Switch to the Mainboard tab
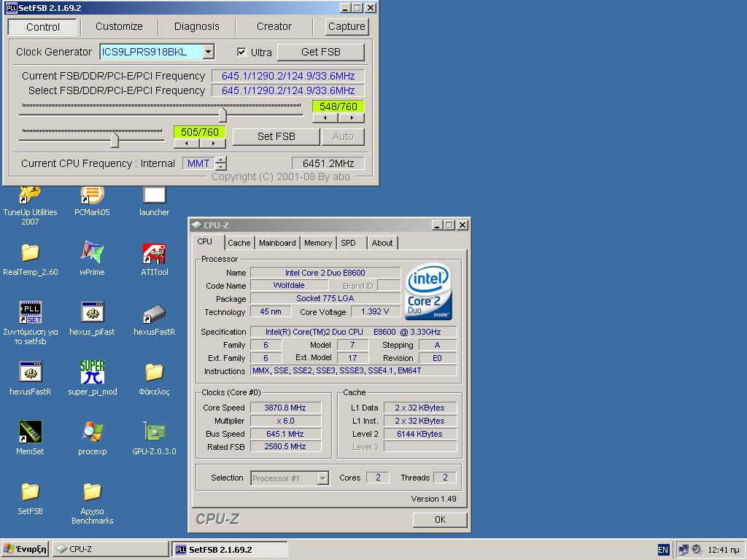The width and height of the screenshot is (747, 560). (x=277, y=243)
